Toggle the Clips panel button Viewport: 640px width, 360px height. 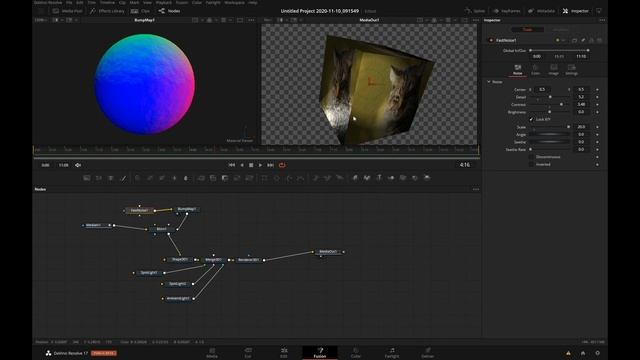(x=140, y=11)
